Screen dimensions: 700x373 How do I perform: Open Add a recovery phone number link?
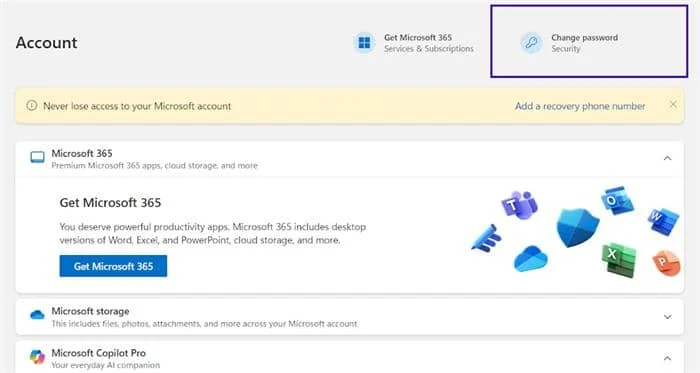(x=580, y=106)
